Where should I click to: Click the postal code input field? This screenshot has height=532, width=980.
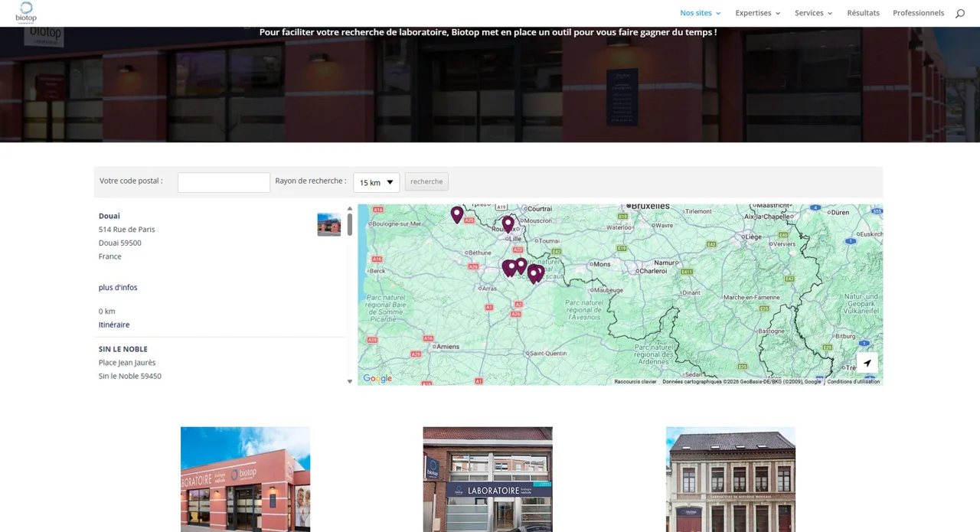[224, 182]
